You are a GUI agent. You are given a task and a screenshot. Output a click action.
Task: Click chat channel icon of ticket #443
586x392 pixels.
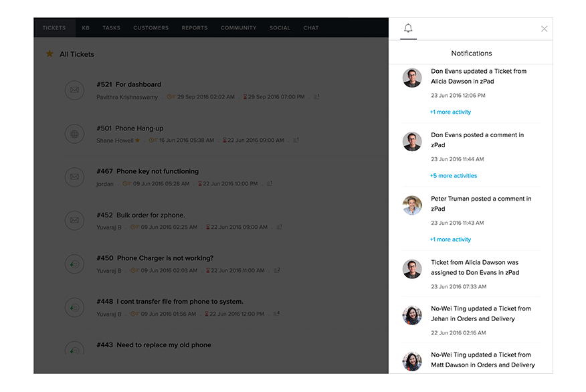click(x=74, y=349)
